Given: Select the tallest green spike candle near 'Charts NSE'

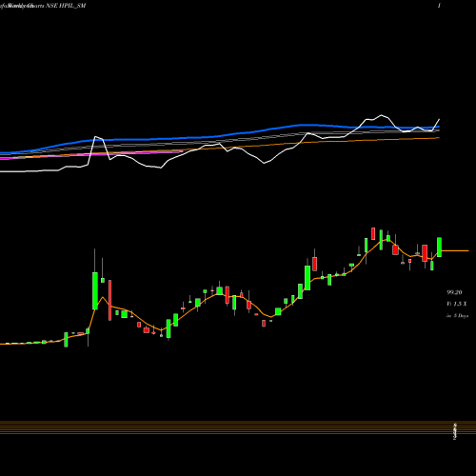Looking at the screenshot, I should [x=95, y=290].
